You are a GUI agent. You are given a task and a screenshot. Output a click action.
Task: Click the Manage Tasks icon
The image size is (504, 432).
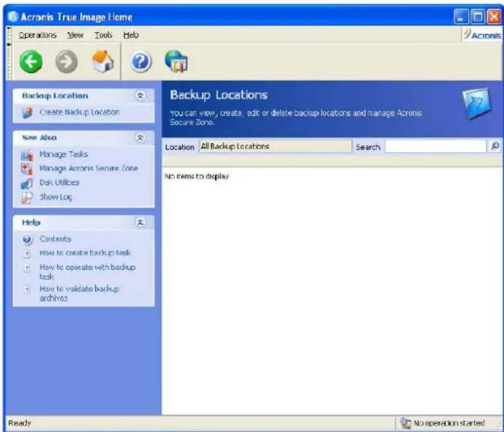tap(27, 155)
